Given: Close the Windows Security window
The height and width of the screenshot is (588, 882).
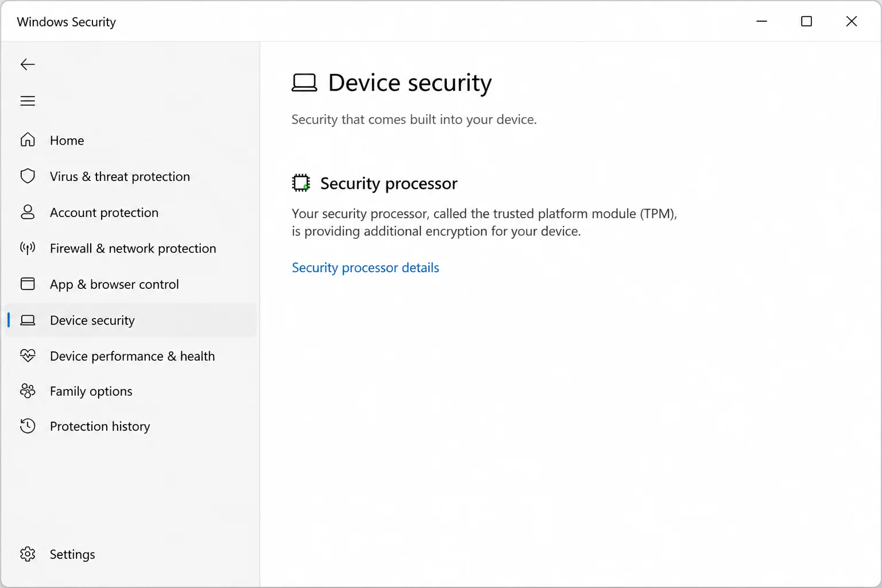Looking at the screenshot, I should tap(852, 21).
